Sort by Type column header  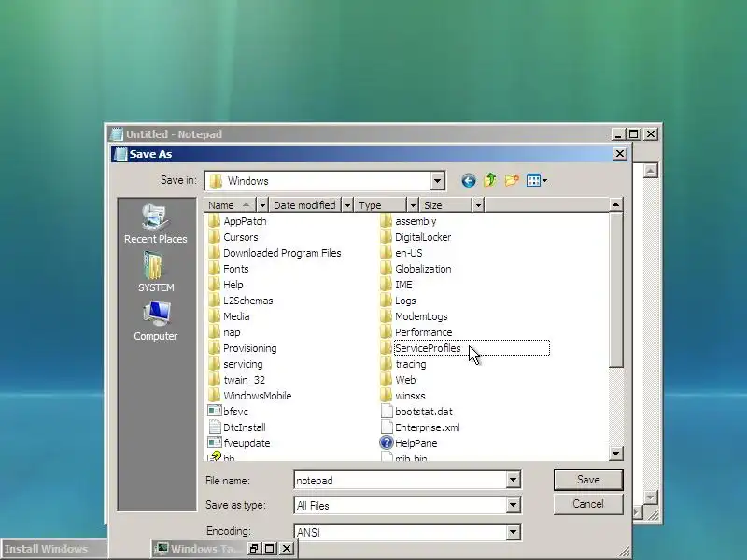[381, 205]
